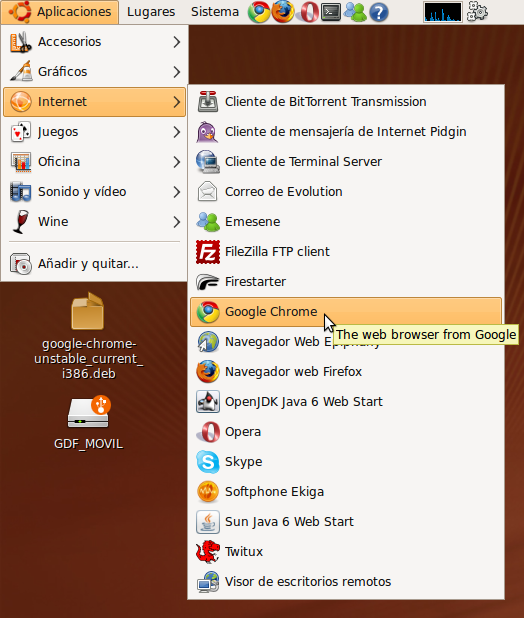Click the remote desktop viewer icon
The height and width of the screenshot is (618, 524).
(x=208, y=582)
